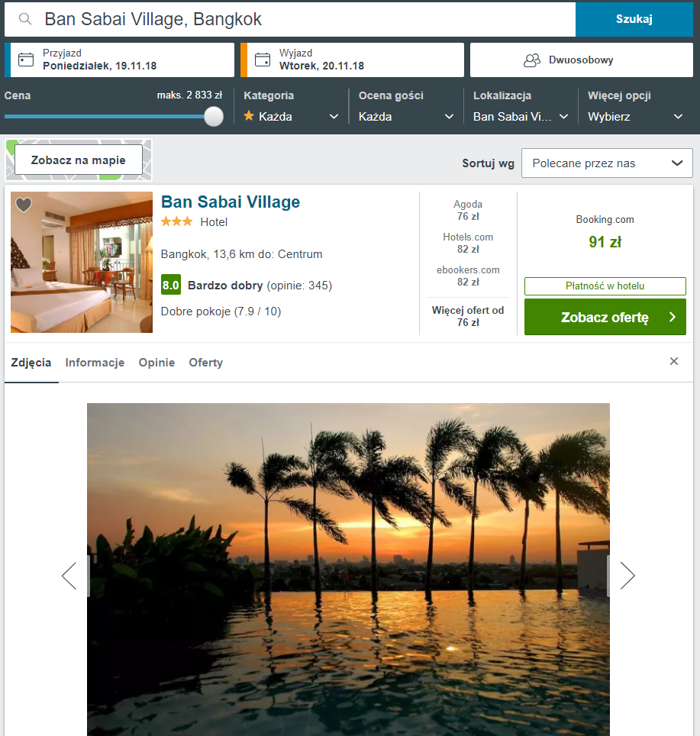Close the hotel details panel
The width and height of the screenshot is (700, 736).
click(x=674, y=361)
